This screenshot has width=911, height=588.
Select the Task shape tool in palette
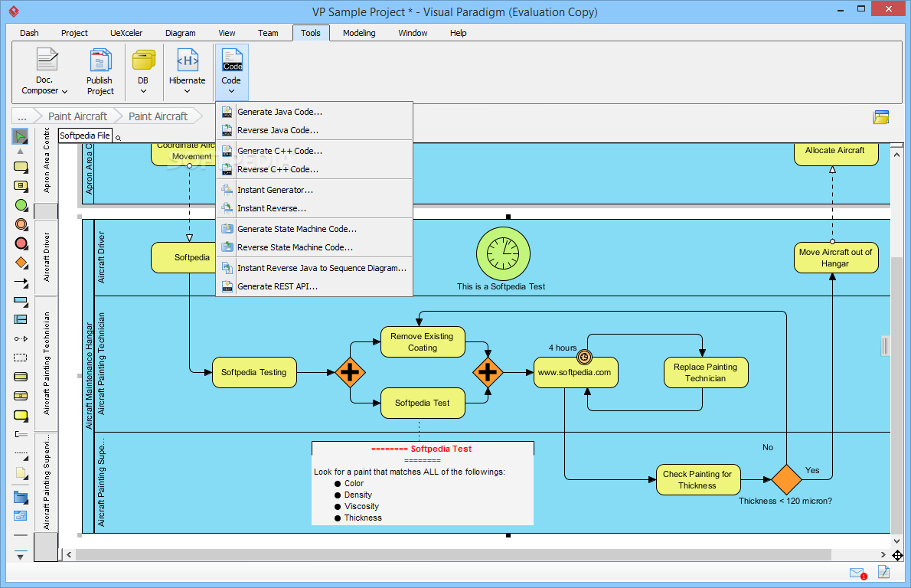21,168
